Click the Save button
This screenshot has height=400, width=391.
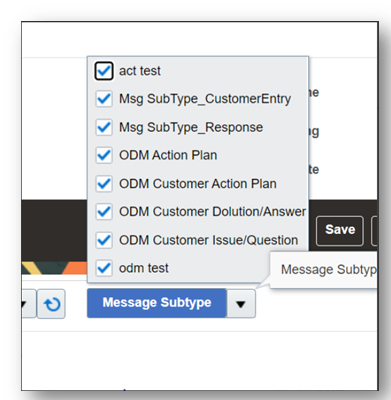[x=340, y=231]
